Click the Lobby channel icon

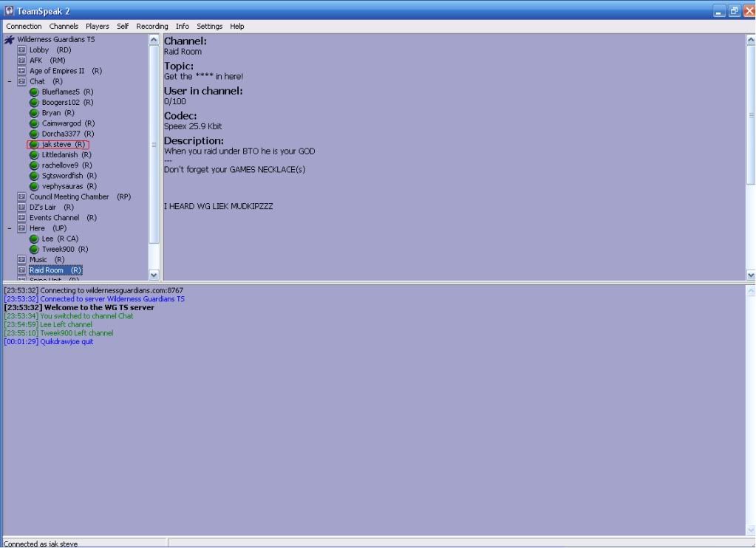coord(21,49)
